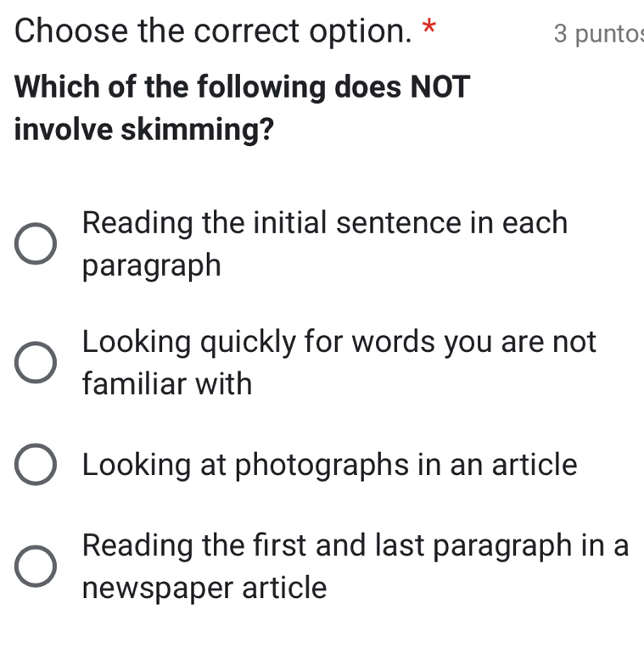The height and width of the screenshot is (648, 644).
Task: Click the label text 'Looking at photographs in an article'
Action: pyautogui.click(x=330, y=465)
